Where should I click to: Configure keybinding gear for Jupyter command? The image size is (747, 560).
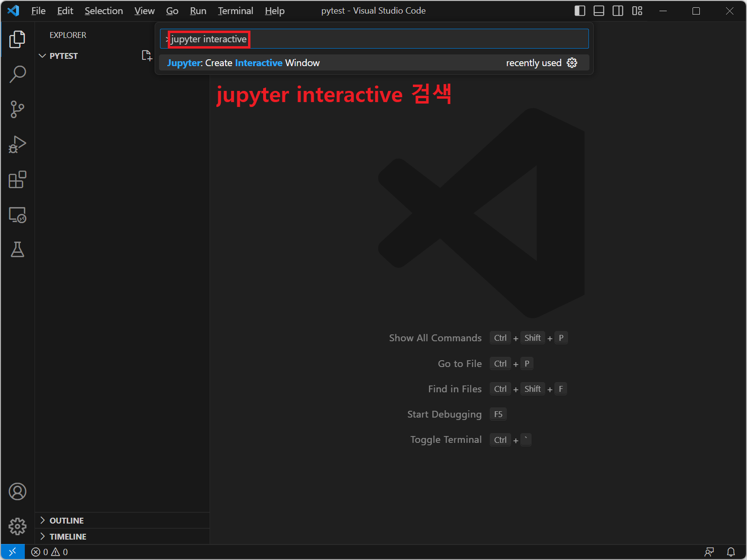coord(572,63)
